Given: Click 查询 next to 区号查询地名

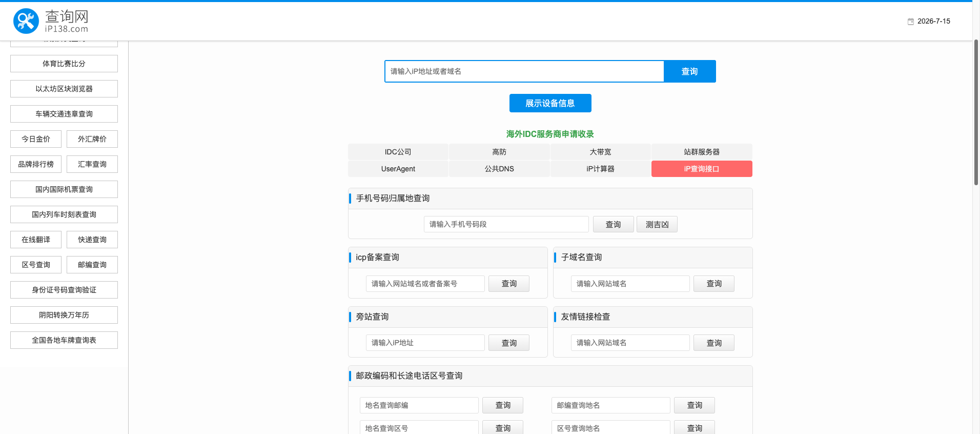Looking at the screenshot, I should (x=695, y=427).
